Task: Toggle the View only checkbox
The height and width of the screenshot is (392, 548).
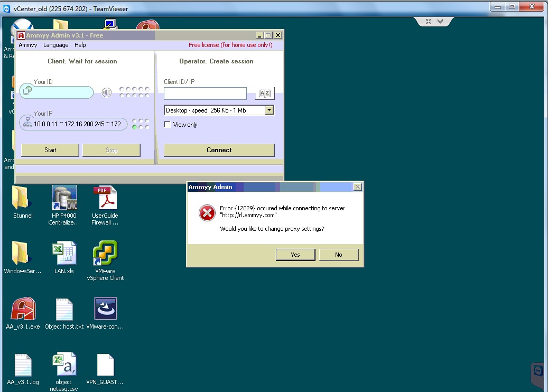Action: coord(168,124)
